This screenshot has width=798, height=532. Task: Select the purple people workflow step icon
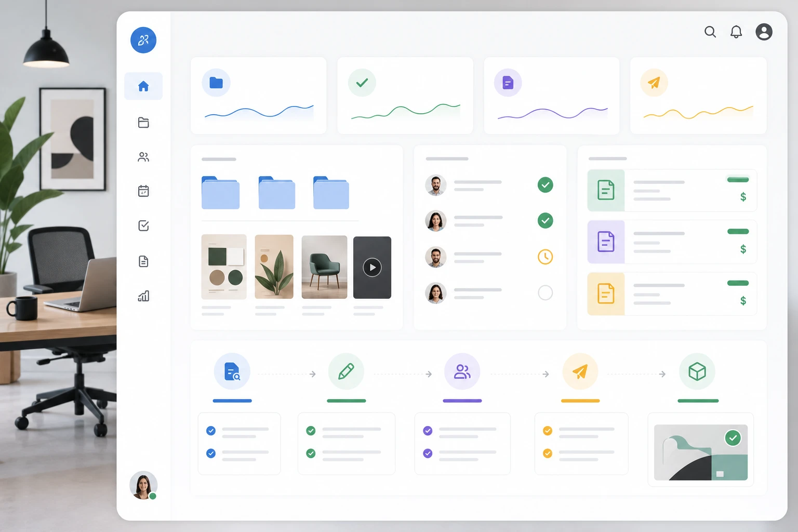pos(462,371)
